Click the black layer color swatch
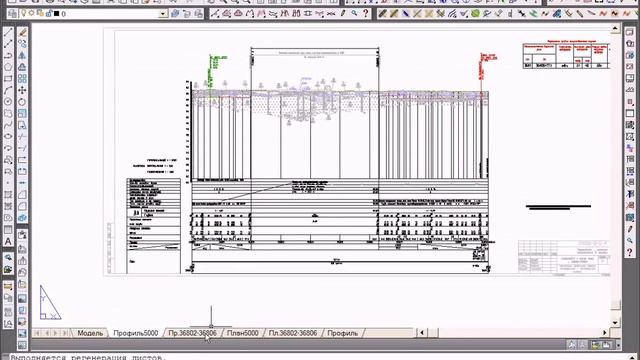 pos(57,14)
